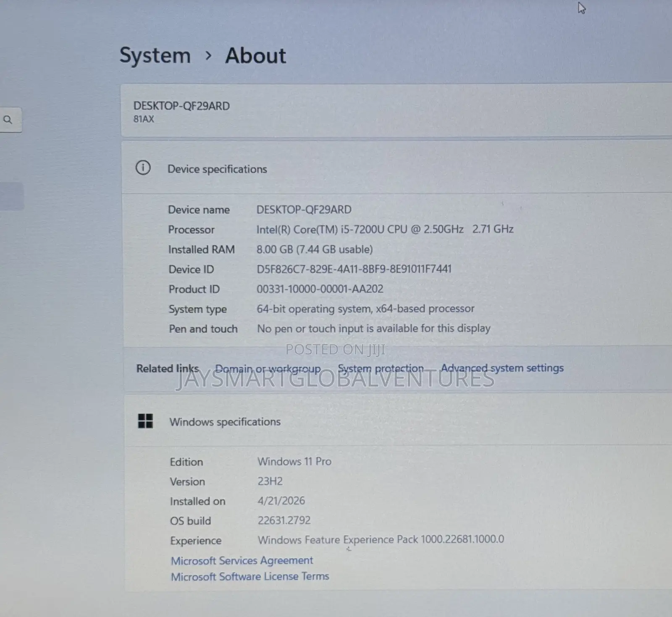Select Installed on date 4/21/2026
This screenshot has height=617, width=672.
(281, 501)
